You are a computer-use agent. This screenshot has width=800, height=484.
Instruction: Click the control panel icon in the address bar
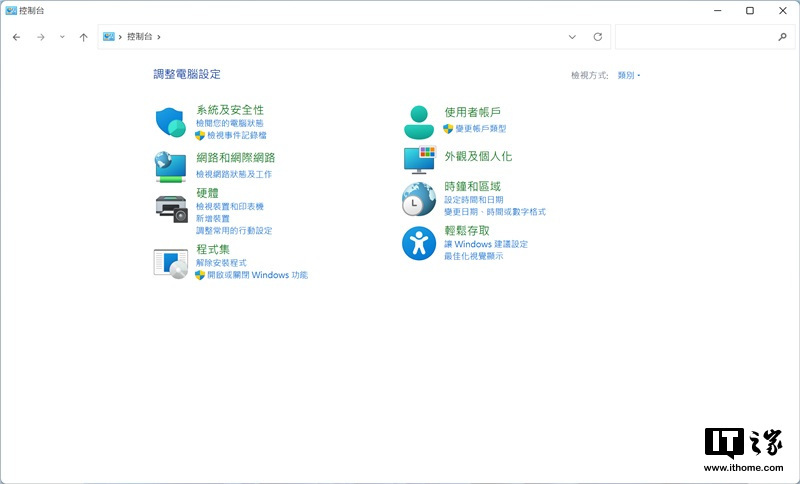(109, 37)
